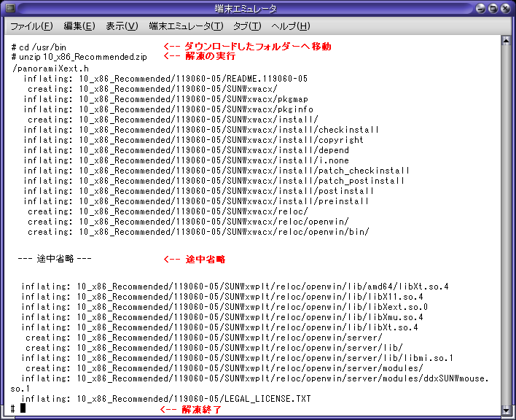Click the scrollbar down arrow
This screenshot has width=516, height=420.
[x=506, y=410]
